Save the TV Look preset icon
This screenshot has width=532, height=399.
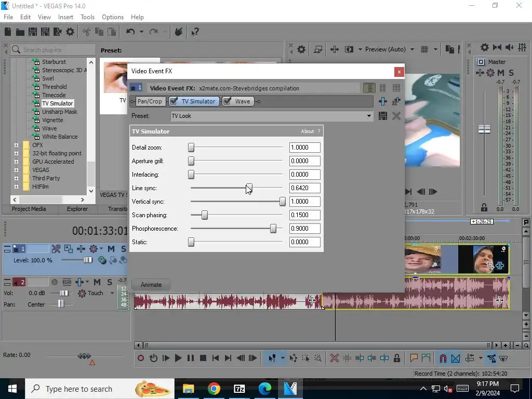(383, 116)
